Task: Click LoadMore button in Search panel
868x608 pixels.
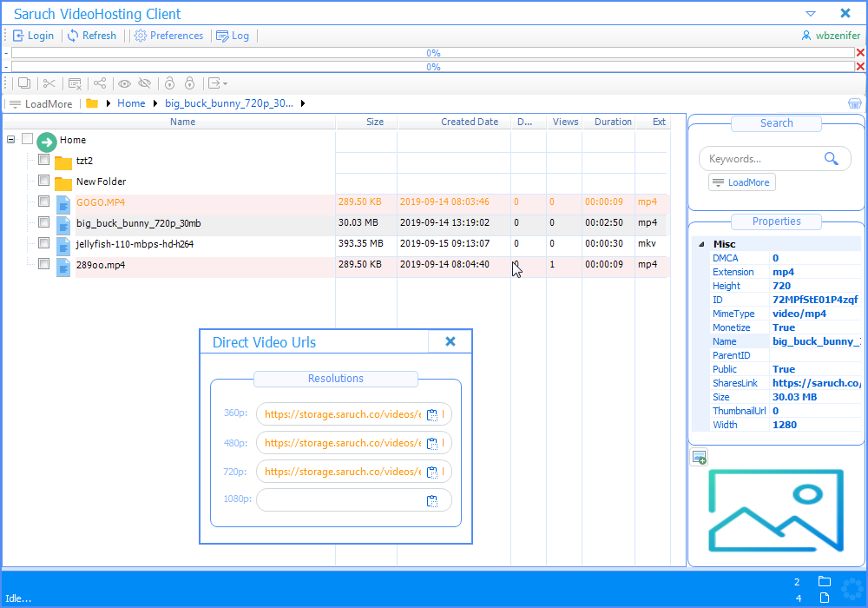Action: pyautogui.click(x=742, y=182)
